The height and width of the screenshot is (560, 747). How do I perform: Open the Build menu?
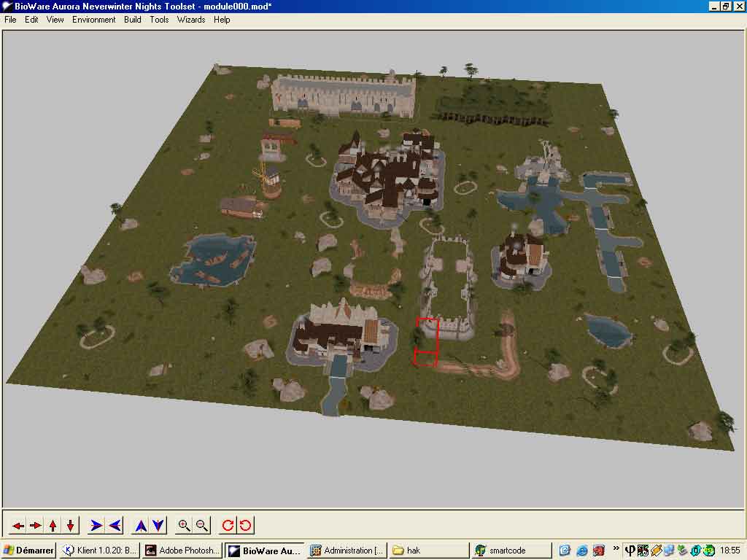(133, 20)
